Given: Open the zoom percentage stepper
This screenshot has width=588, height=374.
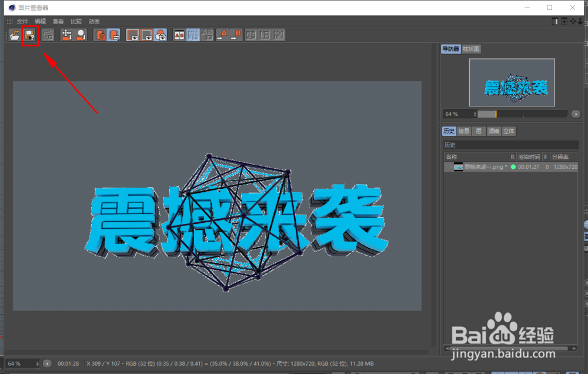Looking at the screenshot, I should coord(475,113).
